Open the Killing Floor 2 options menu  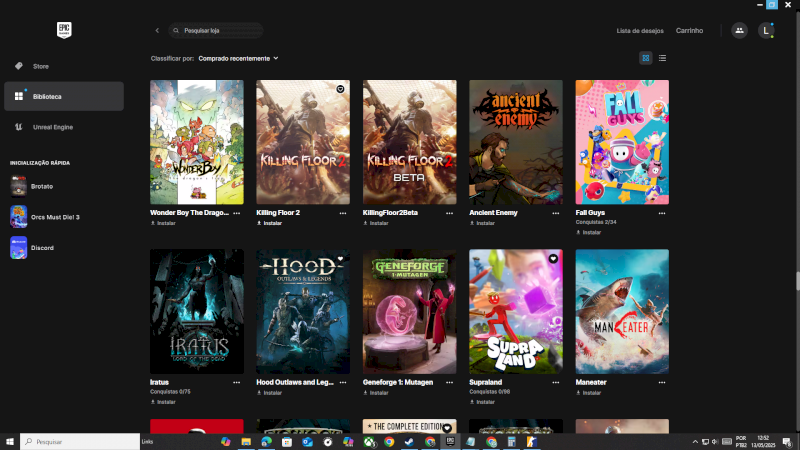click(x=343, y=213)
